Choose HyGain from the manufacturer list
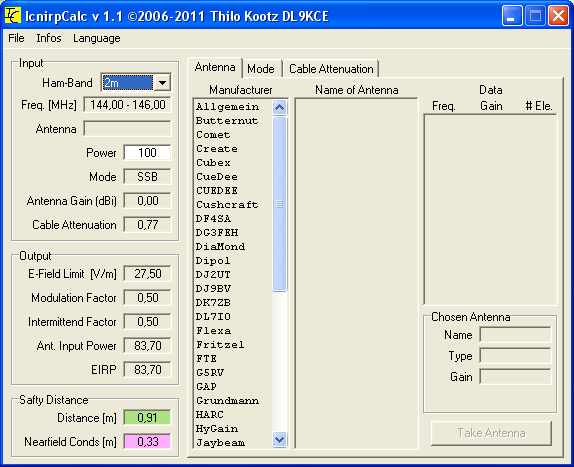This screenshot has height=467, width=574. (217, 429)
